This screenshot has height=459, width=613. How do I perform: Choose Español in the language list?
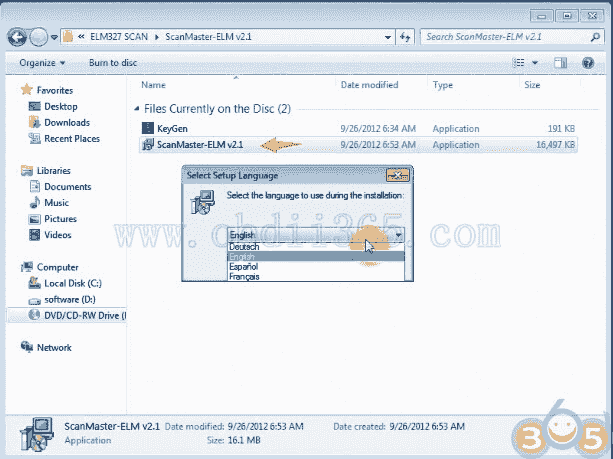pyautogui.click(x=316, y=267)
